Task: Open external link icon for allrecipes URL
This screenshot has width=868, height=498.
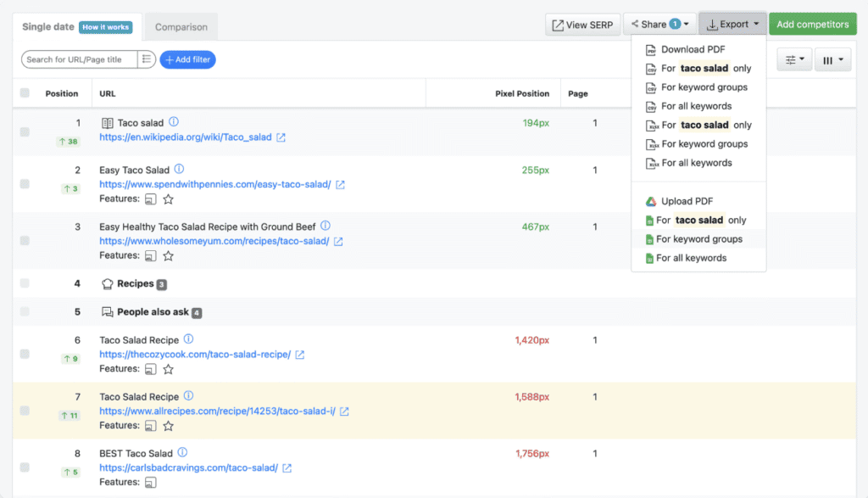Action: (344, 411)
